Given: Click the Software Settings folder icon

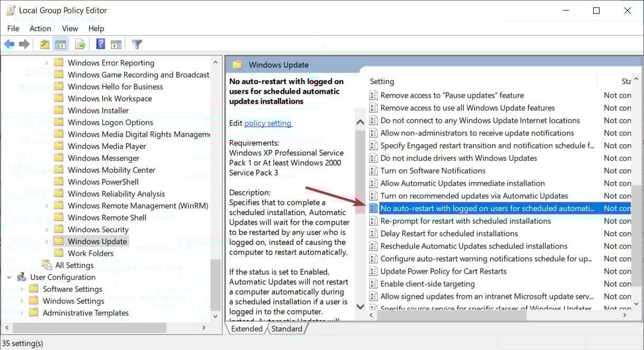Looking at the screenshot, I should (x=34, y=289).
